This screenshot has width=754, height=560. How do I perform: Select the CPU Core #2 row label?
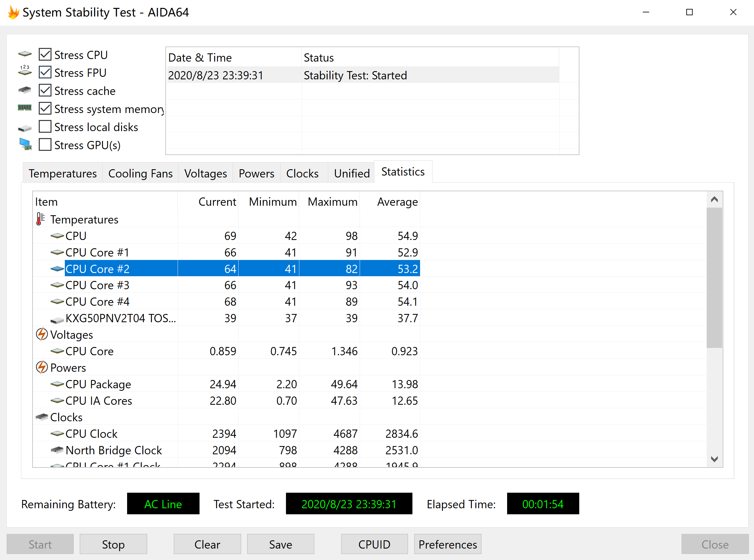tap(97, 269)
